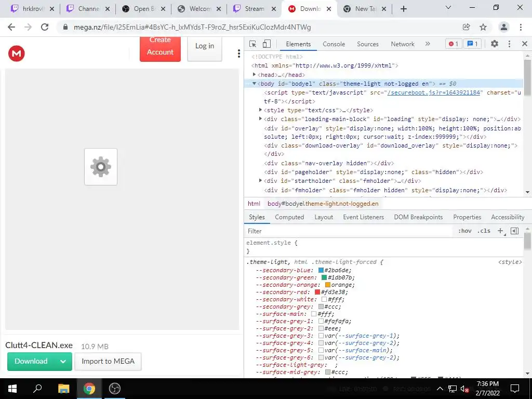The image size is (532, 399).
Task: Toggle the .cls class editor
Action: click(x=484, y=231)
